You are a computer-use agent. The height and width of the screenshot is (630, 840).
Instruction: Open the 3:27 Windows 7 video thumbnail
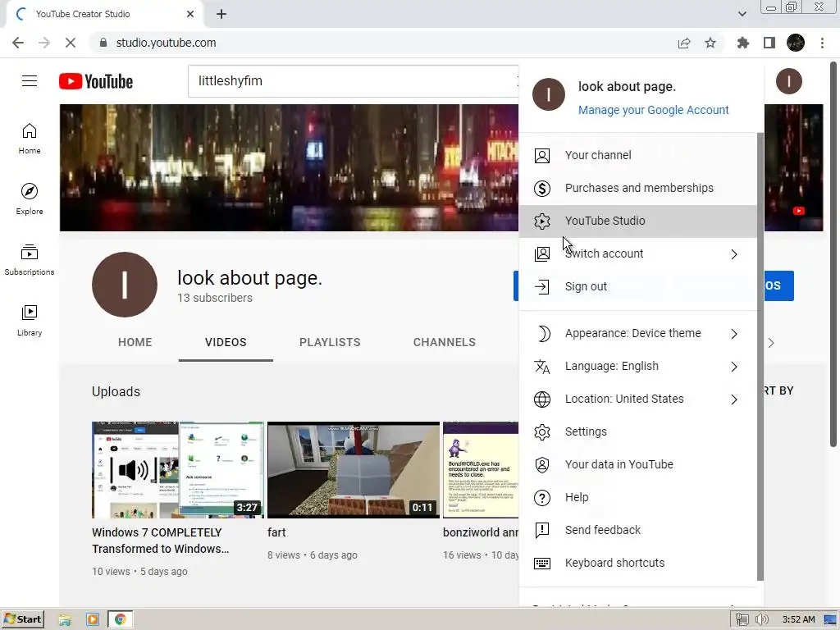coord(178,470)
